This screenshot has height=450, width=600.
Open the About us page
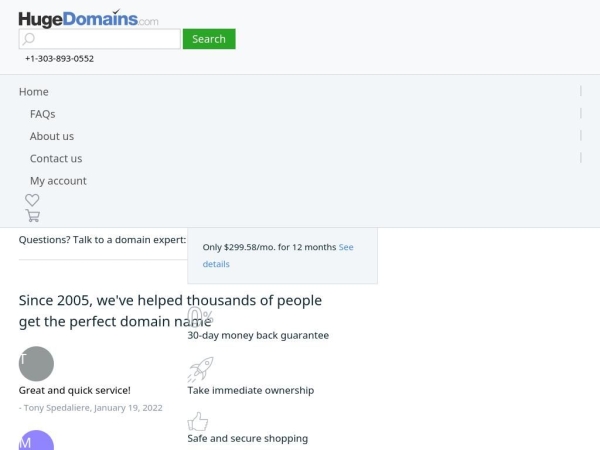click(52, 136)
